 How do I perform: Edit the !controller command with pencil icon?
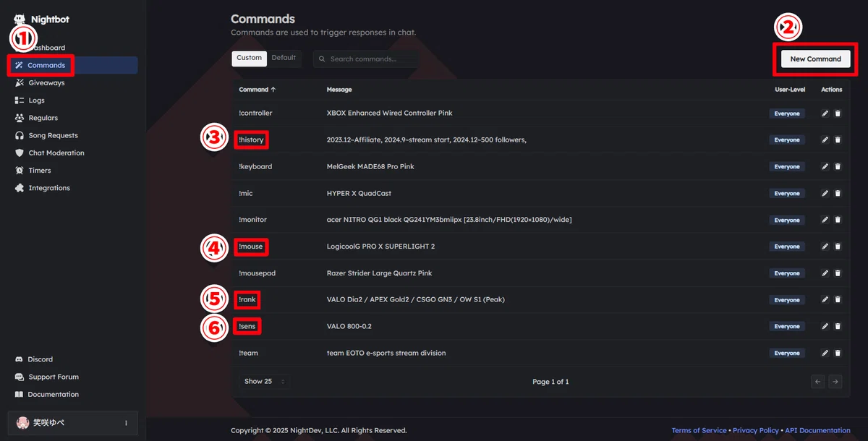click(825, 114)
